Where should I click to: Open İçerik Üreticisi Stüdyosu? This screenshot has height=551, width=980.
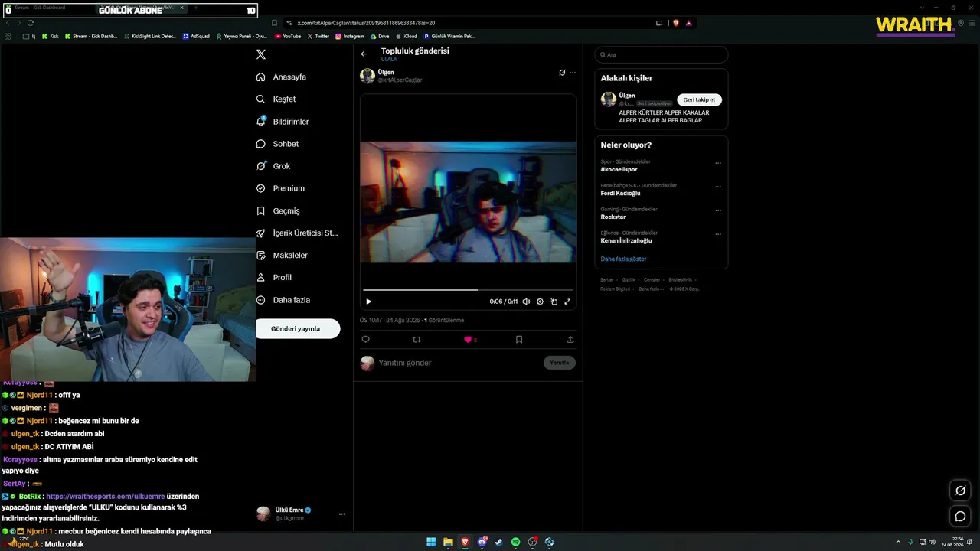(x=297, y=233)
